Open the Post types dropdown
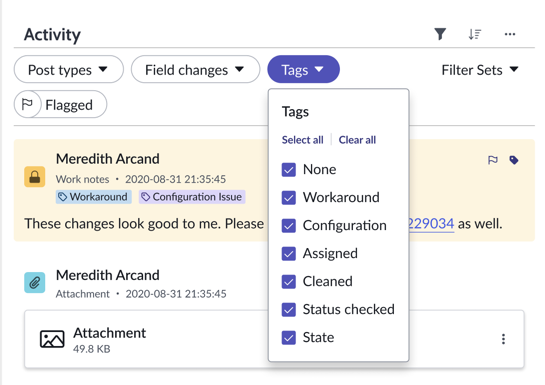This screenshot has height=385, width=545. pos(68,69)
